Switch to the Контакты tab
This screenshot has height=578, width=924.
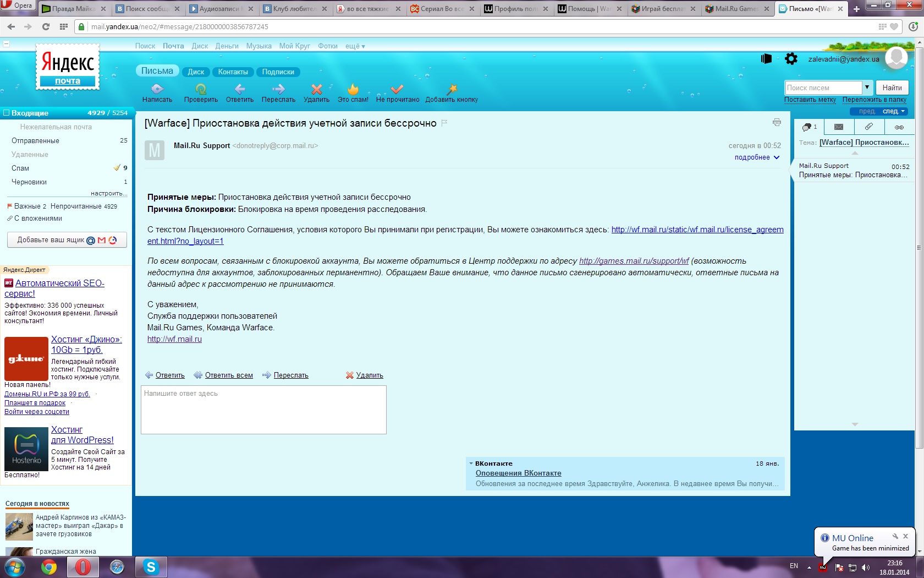[233, 72]
